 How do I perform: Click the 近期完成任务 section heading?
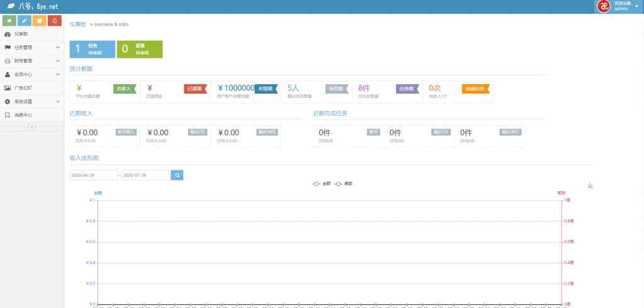coord(330,113)
